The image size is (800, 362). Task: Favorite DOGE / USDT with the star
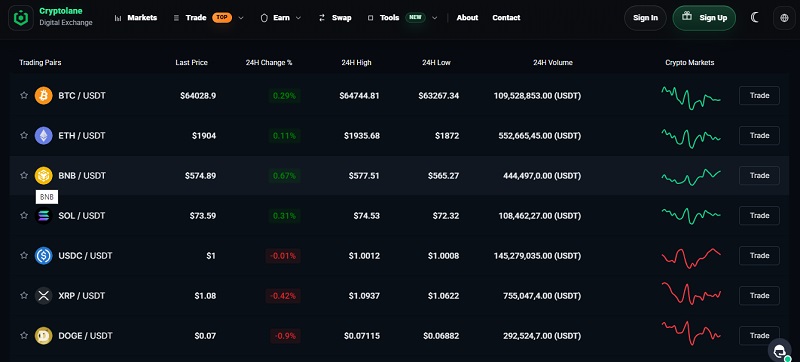(x=24, y=335)
